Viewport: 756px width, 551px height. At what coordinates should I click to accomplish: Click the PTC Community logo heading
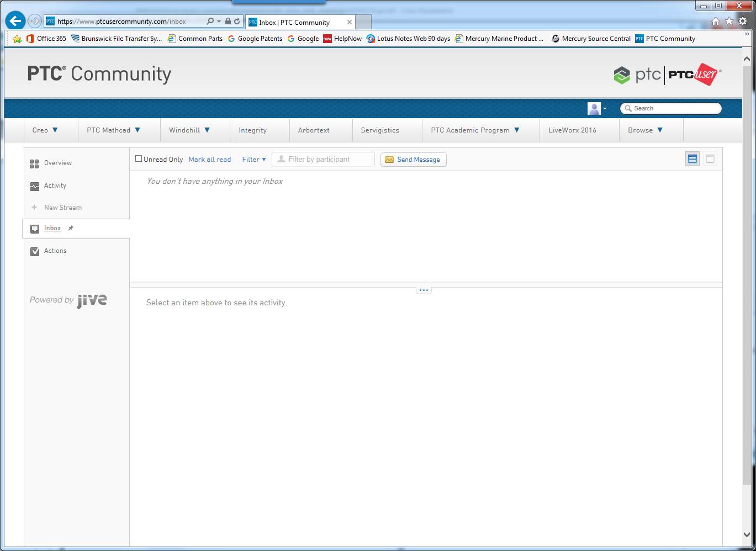(x=99, y=74)
